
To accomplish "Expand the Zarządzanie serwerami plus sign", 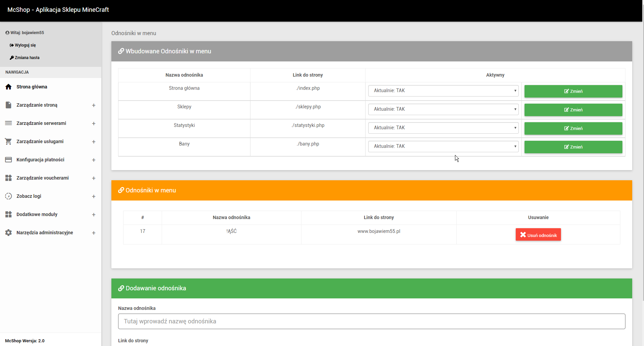I will (x=93, y=124).
